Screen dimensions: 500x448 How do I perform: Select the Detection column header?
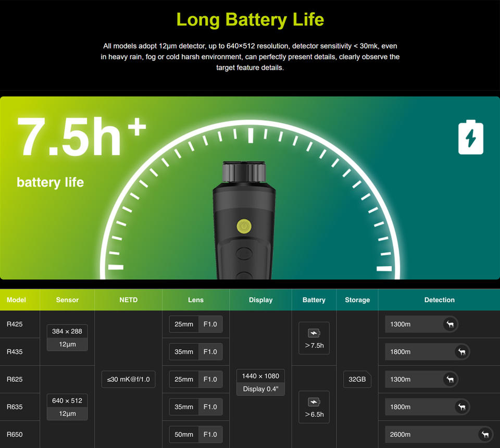tap(439, 300)
